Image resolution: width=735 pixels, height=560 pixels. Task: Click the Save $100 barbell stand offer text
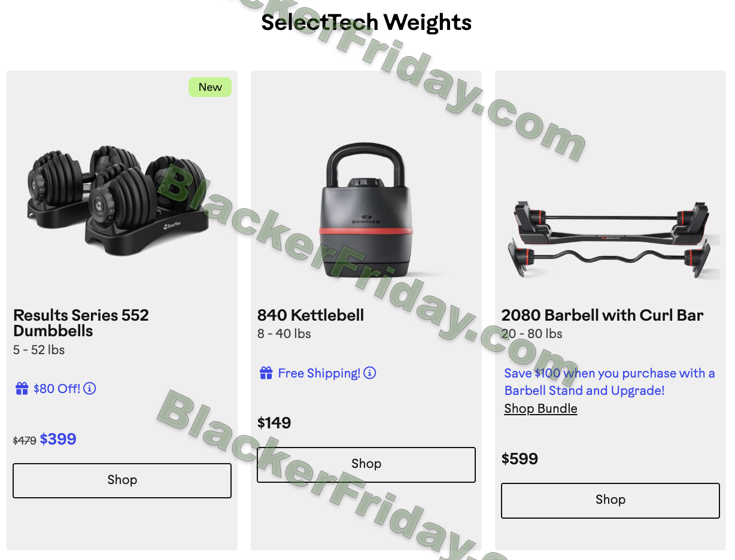(x=609, y=382)
